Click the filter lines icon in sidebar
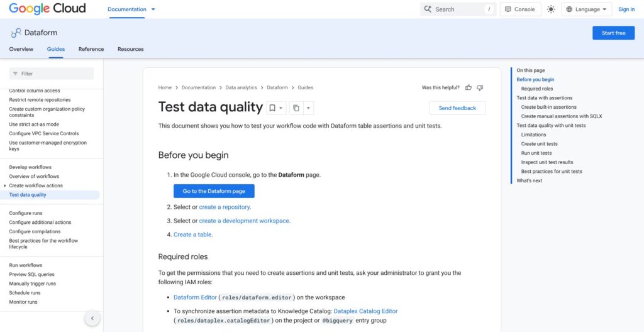This screenshot has height=332, width=644. 15,74
